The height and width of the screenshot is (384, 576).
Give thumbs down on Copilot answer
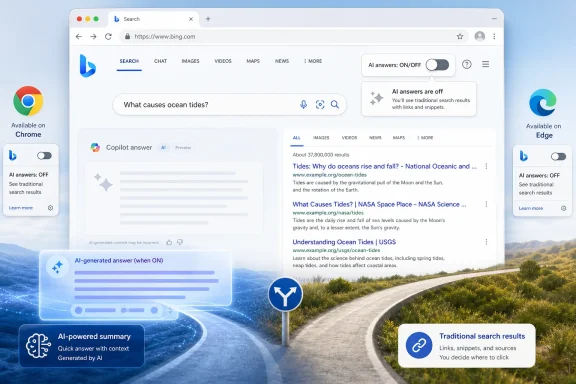pyautogui.click(x=180, y=242)
